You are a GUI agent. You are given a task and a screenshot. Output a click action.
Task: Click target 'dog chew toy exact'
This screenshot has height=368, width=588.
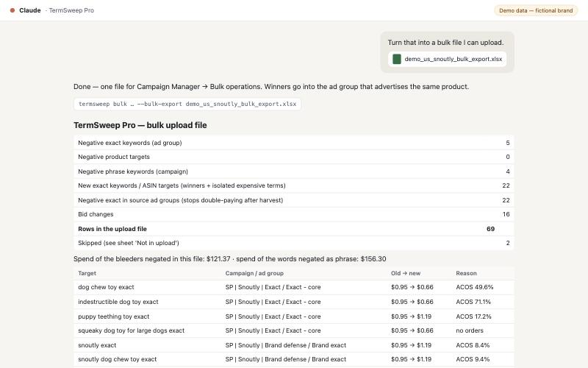(x=106, y=287)
